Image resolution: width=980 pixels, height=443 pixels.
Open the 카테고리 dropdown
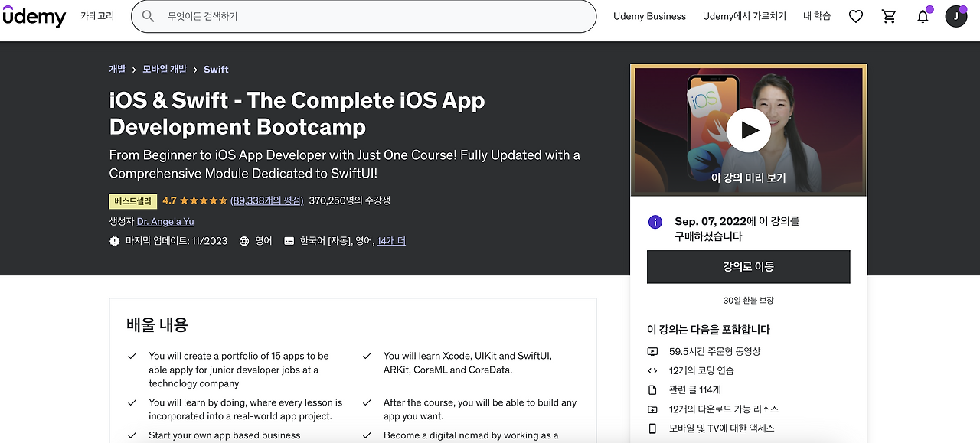[x=97, y=16]
